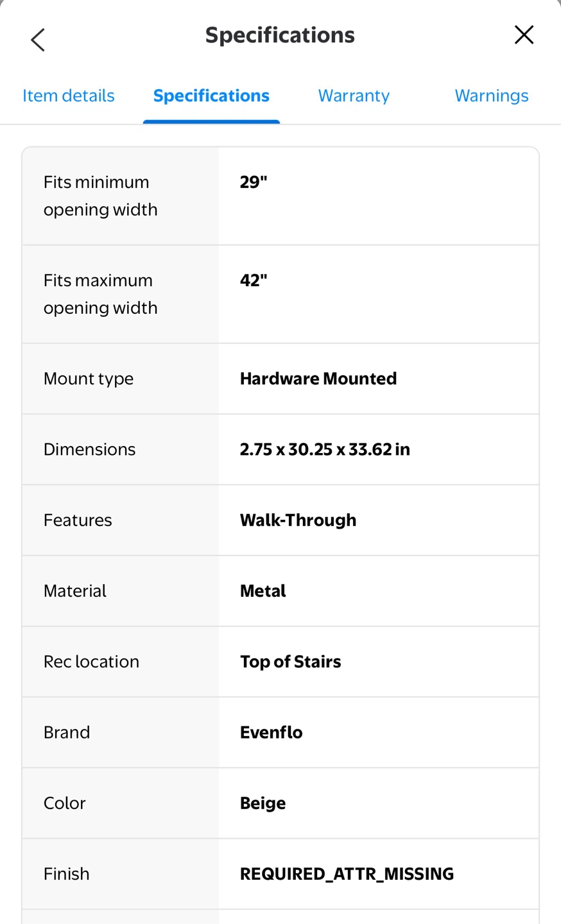Screen dimensions: 561x924
Task: Go to the Warnings tab
Action: tap(492, 96)
